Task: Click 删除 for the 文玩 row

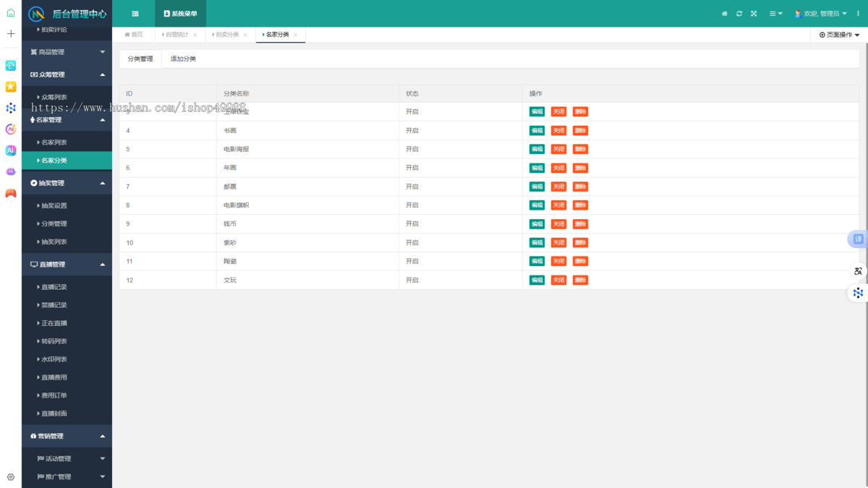Action: [580, 280]
